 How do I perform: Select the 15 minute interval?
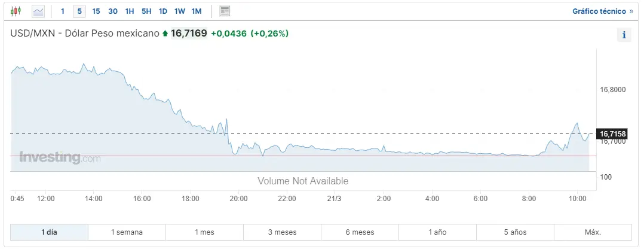point(96,11)
